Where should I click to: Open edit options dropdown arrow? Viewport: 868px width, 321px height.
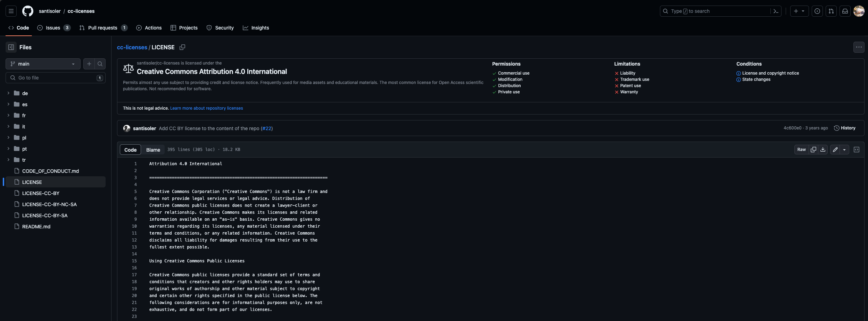click(x=844, y=150)
